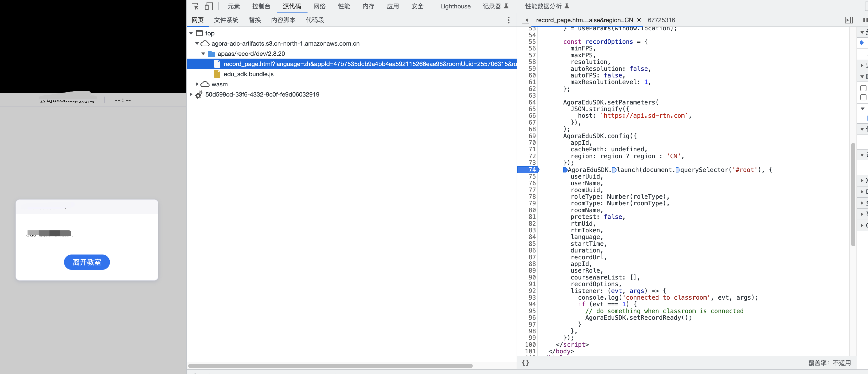Click 覆盖率：不适用 status text
The image size is (868, 374).
click(829, 363)
